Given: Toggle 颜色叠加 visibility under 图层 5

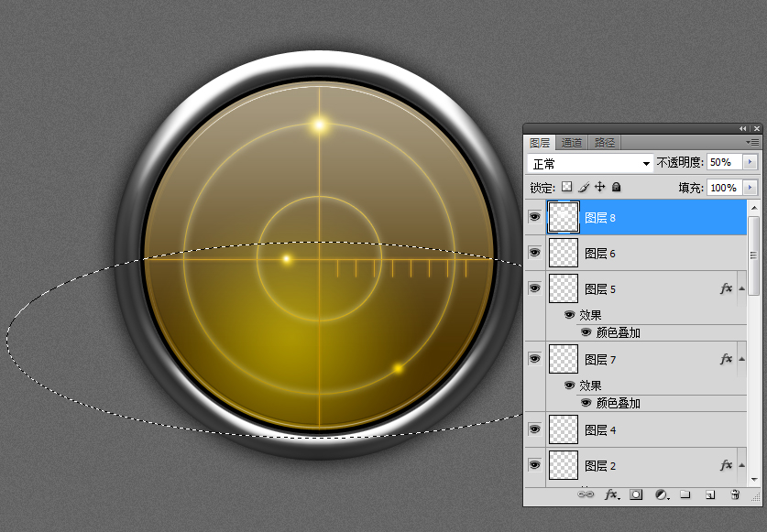Looking at the screenshot, I should click(x=586, y=332).
